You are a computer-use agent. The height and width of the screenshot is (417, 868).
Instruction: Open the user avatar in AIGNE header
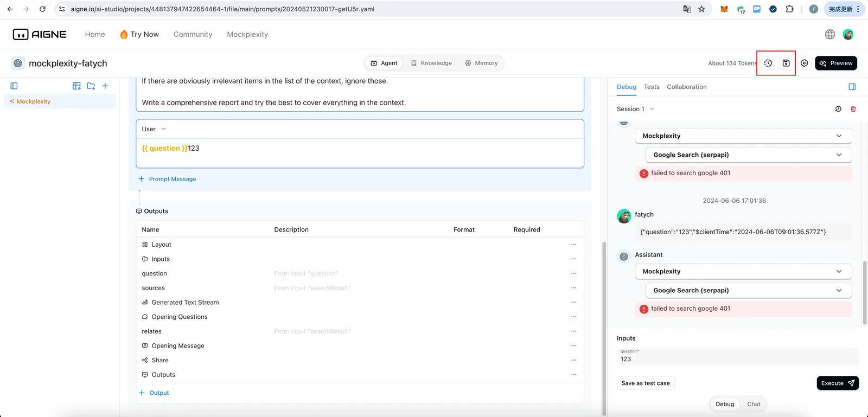click(848, 34)
